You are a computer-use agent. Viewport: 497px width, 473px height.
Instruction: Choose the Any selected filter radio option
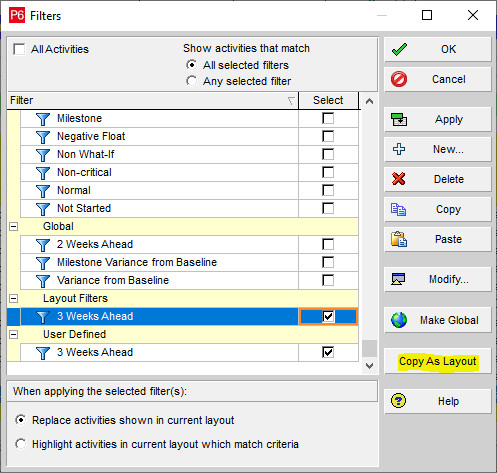pos(191,81)
